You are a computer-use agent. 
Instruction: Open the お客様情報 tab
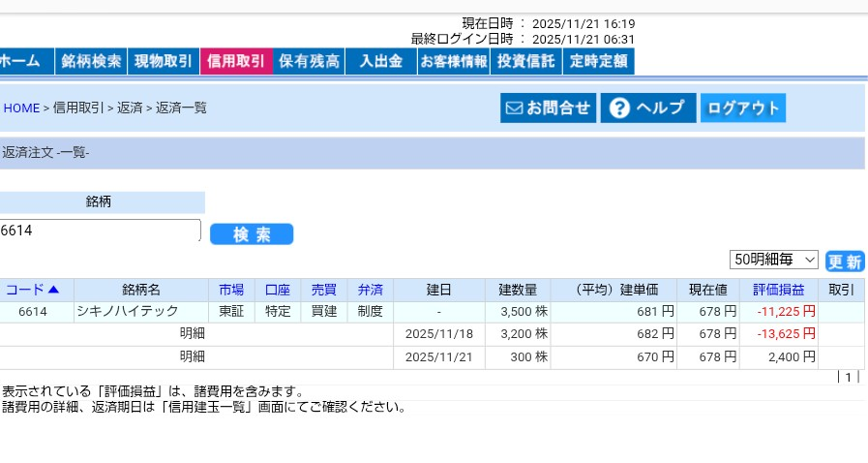click(453, 61)
